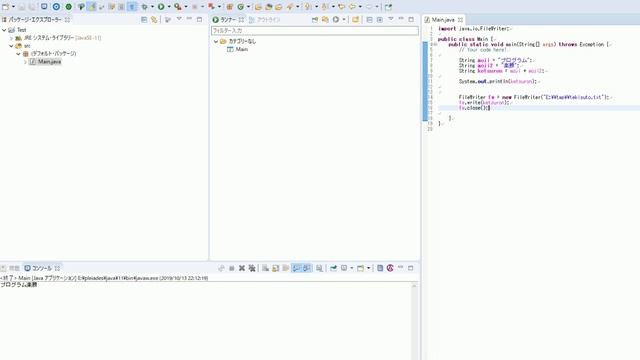Click the Open Type folder icon
The image size is (640, 360).
click(258, 7)
